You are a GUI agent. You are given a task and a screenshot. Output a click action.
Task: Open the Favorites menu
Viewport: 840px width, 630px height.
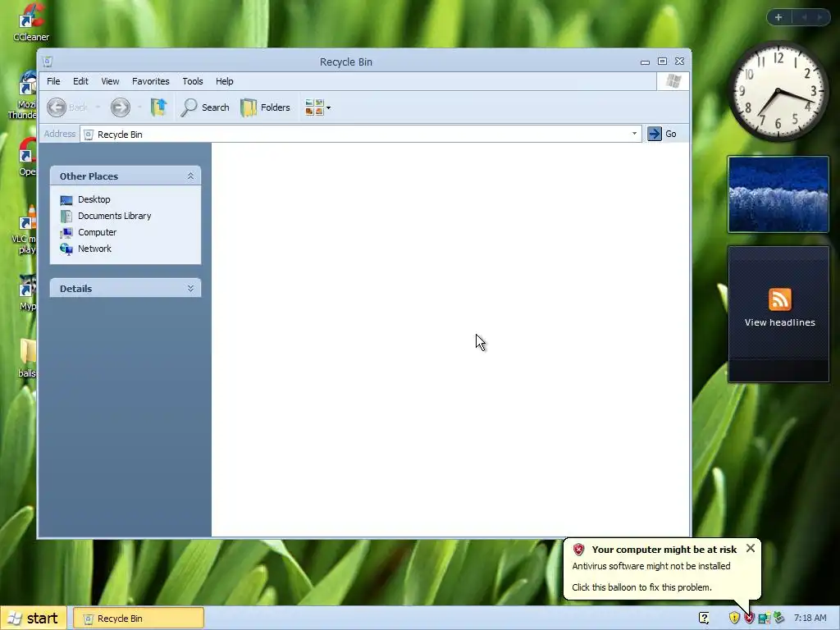[x=151, y=81]
